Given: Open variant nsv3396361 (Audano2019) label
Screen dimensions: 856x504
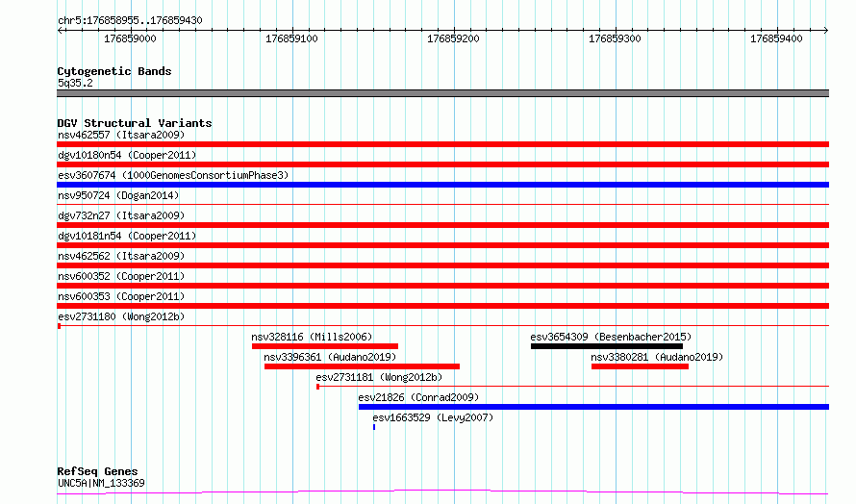Looking at the screenshot, I should point(330,357).
